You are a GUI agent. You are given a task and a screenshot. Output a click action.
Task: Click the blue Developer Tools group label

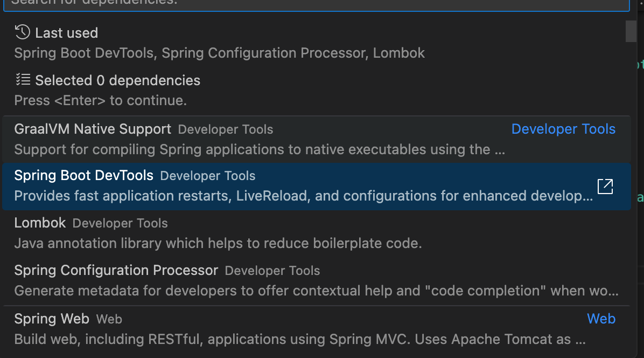click(x=563, y=129)
